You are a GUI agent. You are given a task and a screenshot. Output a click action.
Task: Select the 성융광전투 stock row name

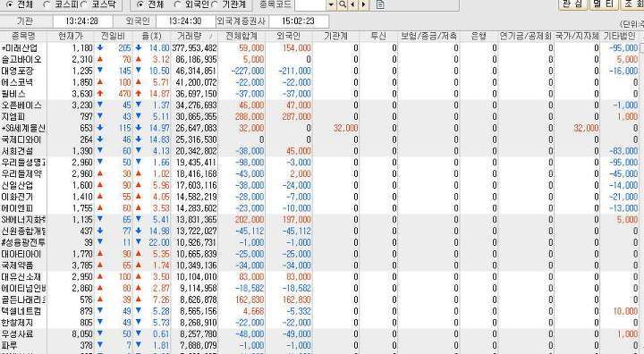point(23,243)
